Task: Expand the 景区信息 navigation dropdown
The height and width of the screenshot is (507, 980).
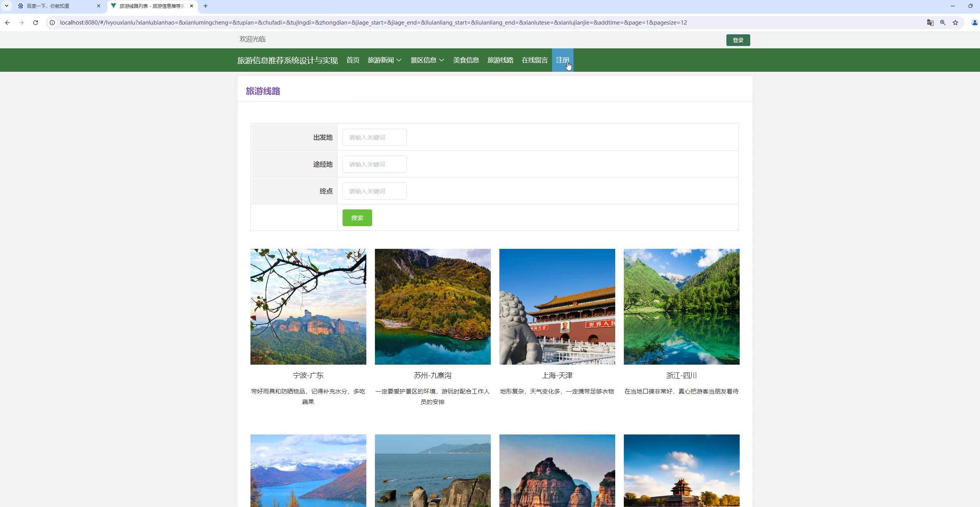Action: click(x=427, y=60)
